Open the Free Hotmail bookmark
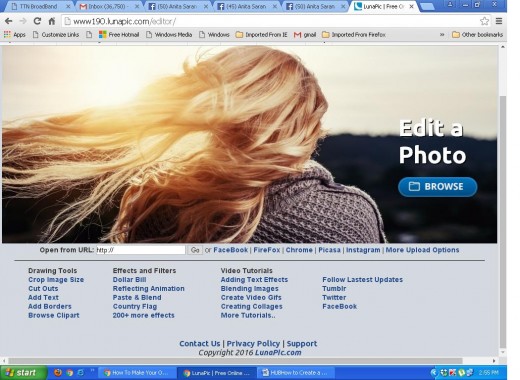Viewport: 520px width, 380px height. click(x=119, y=35)
